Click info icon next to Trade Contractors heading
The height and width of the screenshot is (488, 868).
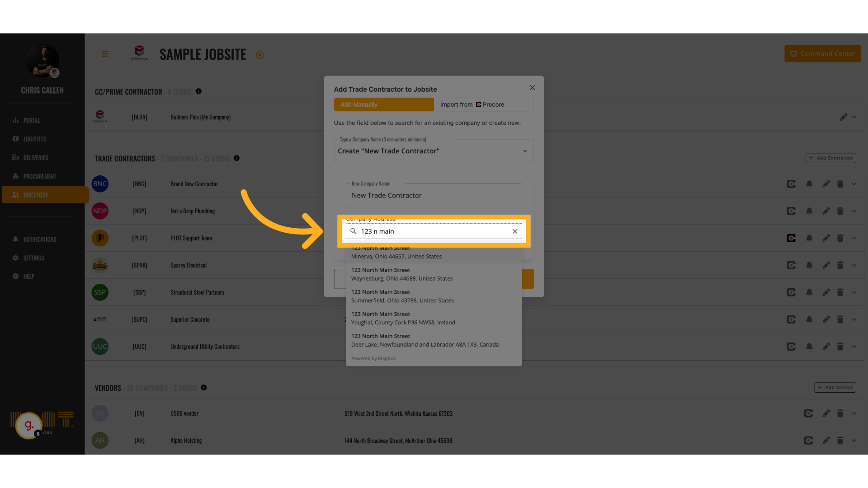click(x=236, y=158)
